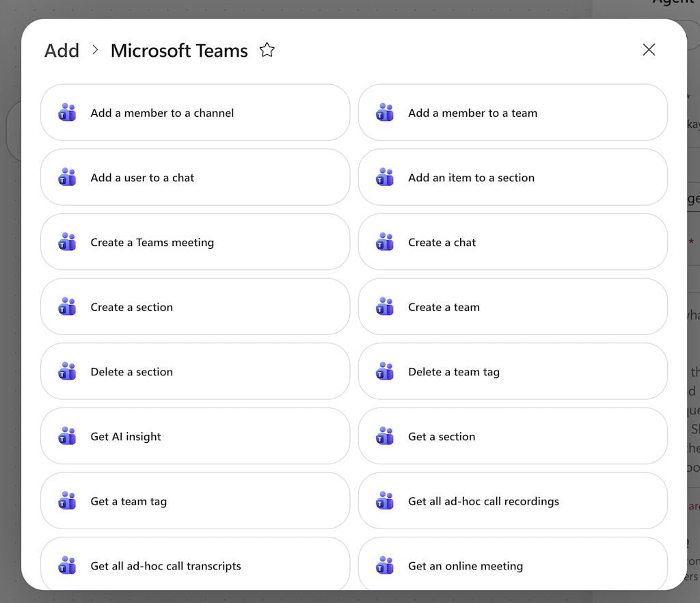The width and height of the screenshot is (700, 603).
Task: Click the Delete a section label
Action: [x=132, y=372]
